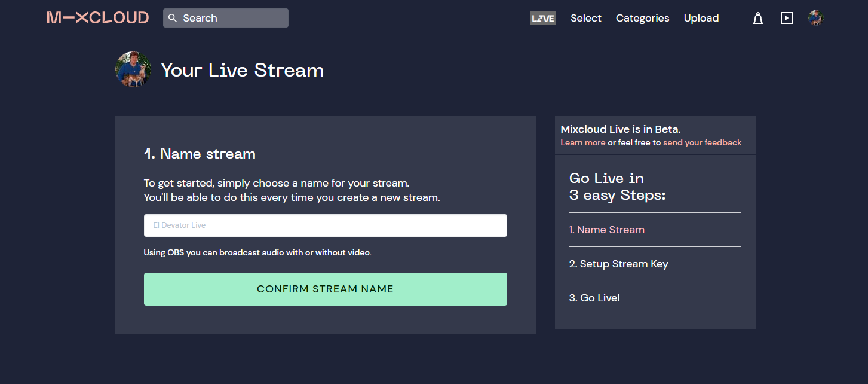Viewport: 868px width, 384px height.
Task: Select step 1. Name Stream
Action: [x=607, y=230]
